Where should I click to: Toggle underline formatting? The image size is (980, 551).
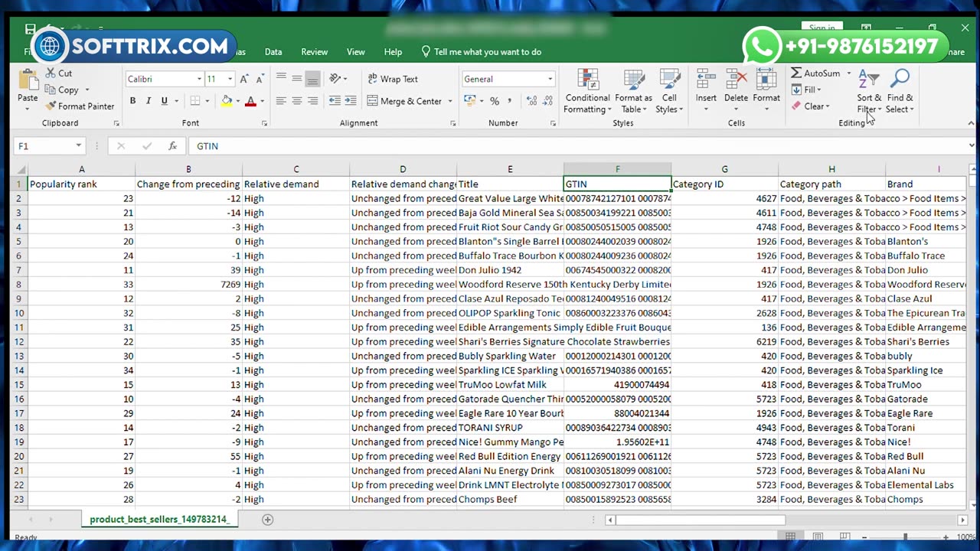click(x=164, y=101)
